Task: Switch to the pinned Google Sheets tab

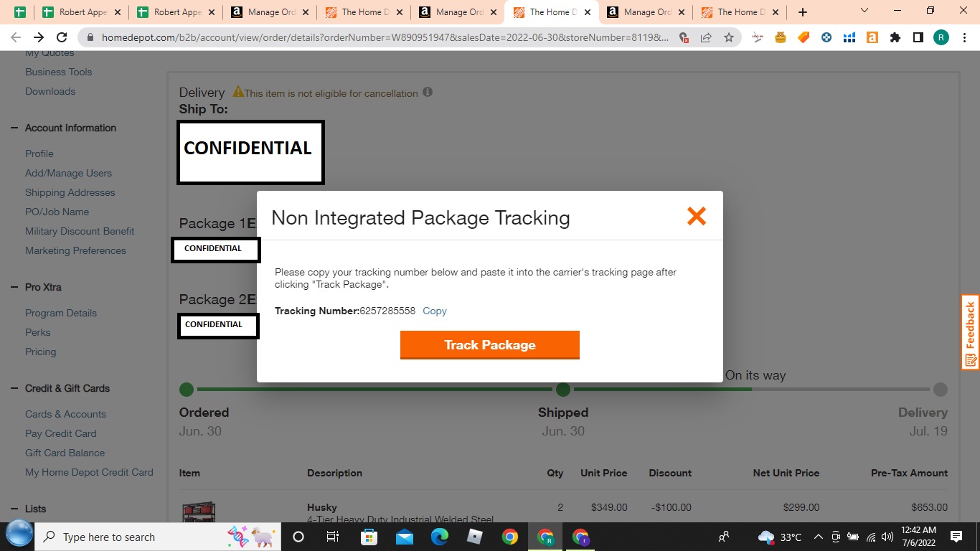Action: pyautogui.click(x=20, y=12)
